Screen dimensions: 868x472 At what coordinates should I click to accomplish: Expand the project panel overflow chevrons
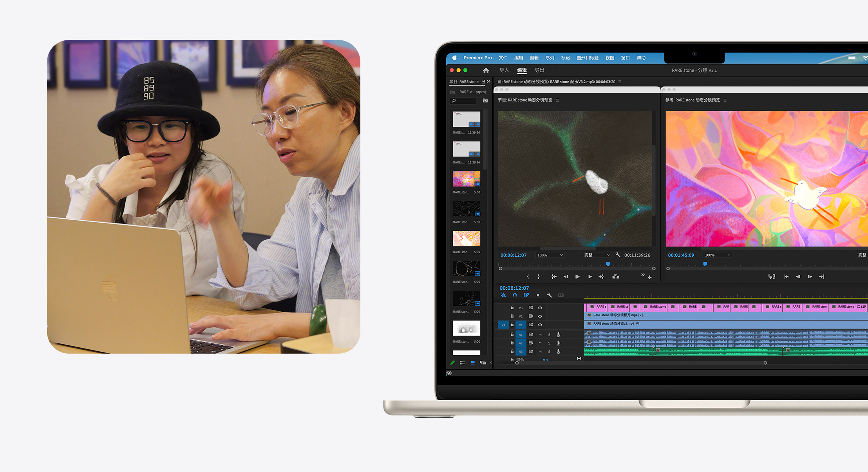488,82
